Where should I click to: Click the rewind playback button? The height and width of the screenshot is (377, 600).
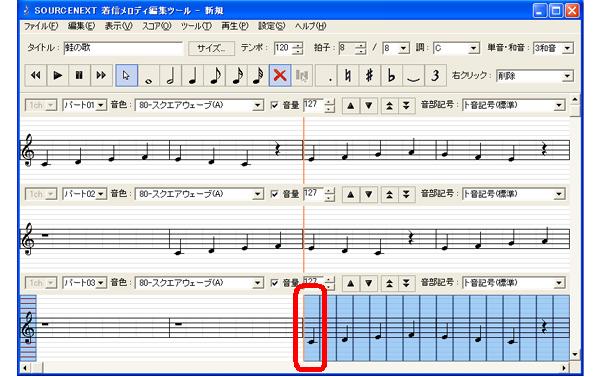coord(36,75)
